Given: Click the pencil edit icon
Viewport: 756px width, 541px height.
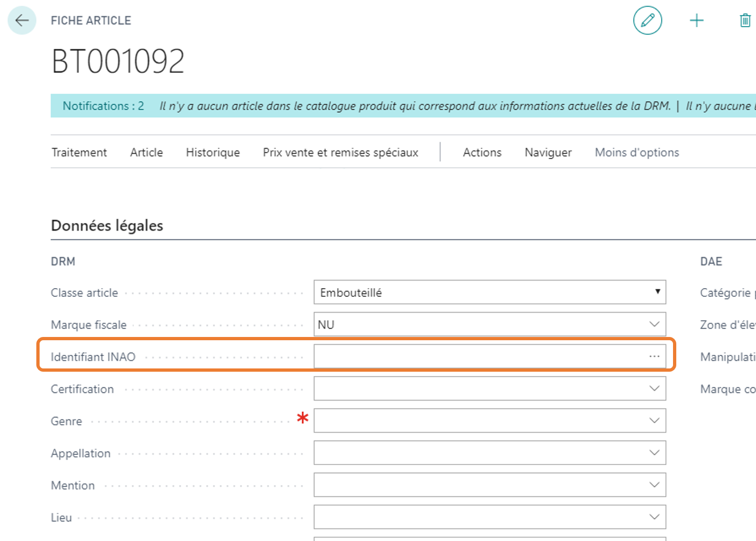Looking at the screenshot, I should point(648,21).
